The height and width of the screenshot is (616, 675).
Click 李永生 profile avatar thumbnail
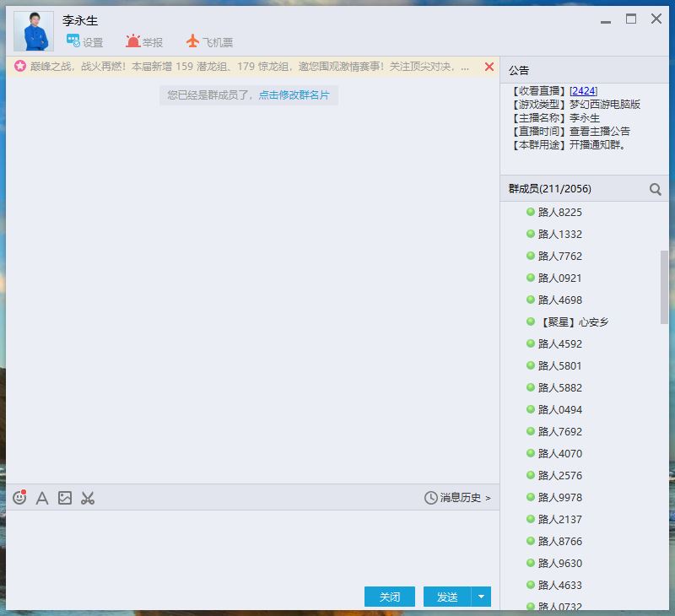point(34,31)
